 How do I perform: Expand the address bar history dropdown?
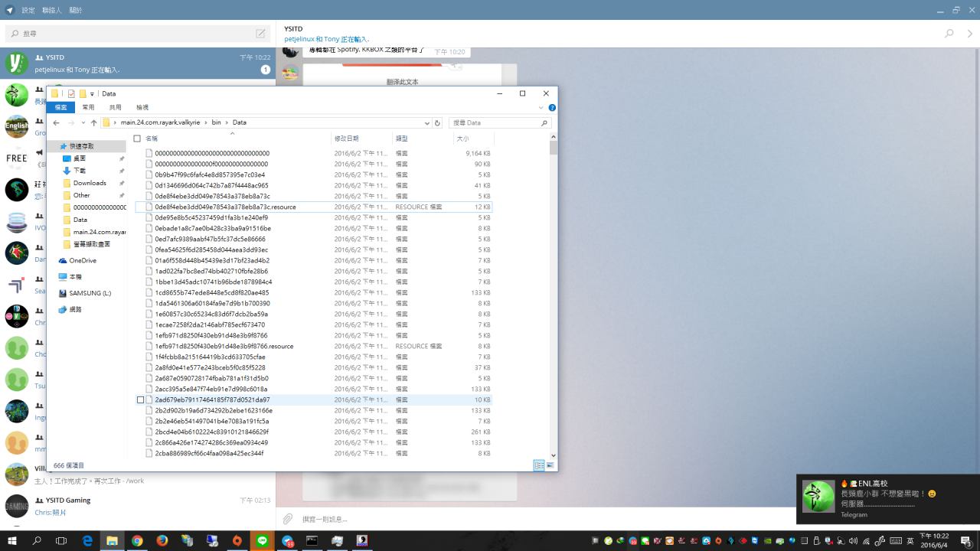click(x=426, y=122)
